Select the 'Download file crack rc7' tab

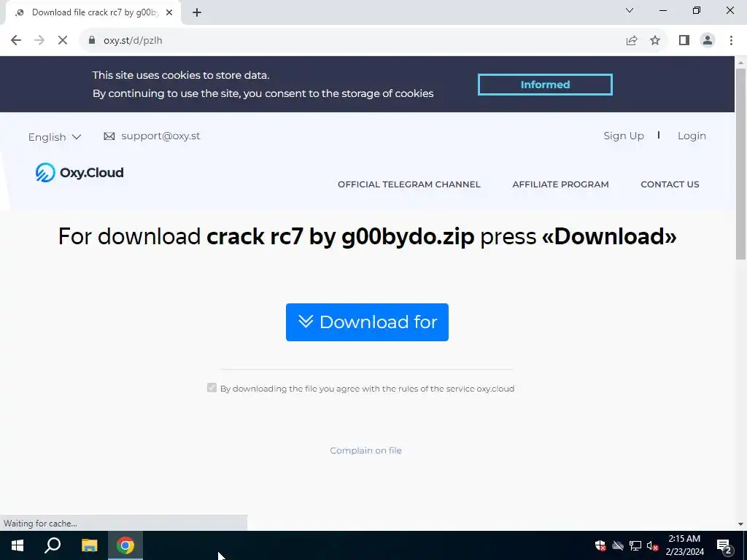pyautogui.click(x=94, y=13)
